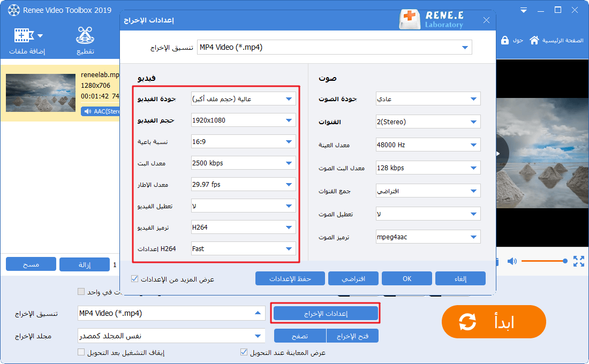Image resolution: width=589 pixels, height=364 pixels.
Task: Open the About link in header
Action: [518, 40]
